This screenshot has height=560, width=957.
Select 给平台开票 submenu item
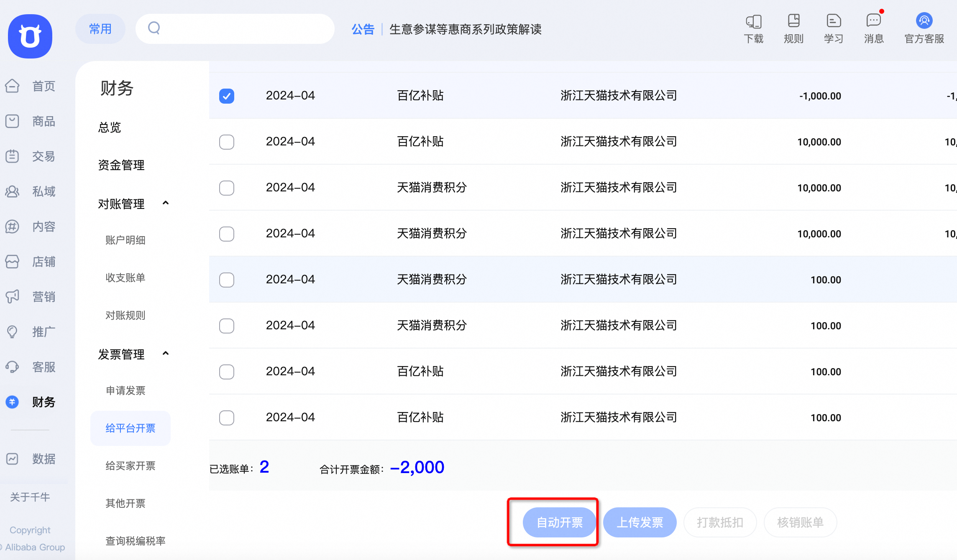point(130,428)
